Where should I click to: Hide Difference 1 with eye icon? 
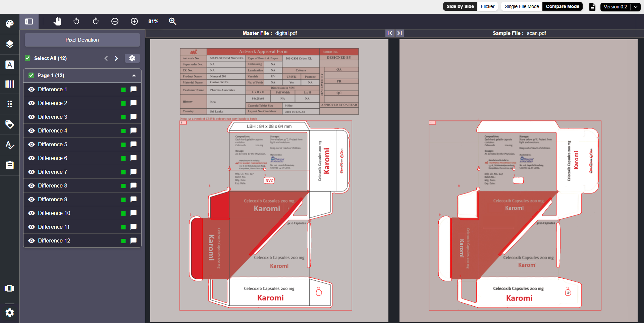click(32, 90)
